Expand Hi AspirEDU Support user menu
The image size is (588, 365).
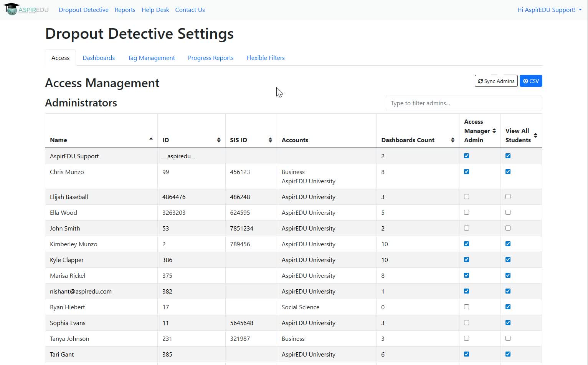click(x=550, y=10)
